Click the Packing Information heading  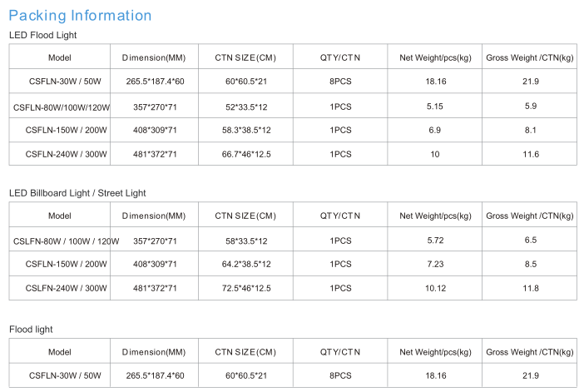(x=80, y=16)
